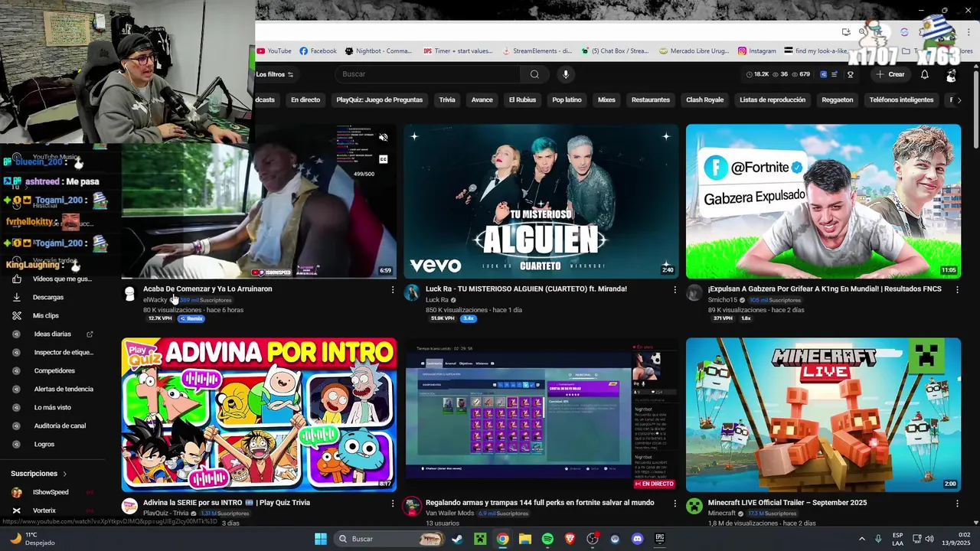
Task: Click the trophy icon in stats bar
Action: [x=850, y=74]
